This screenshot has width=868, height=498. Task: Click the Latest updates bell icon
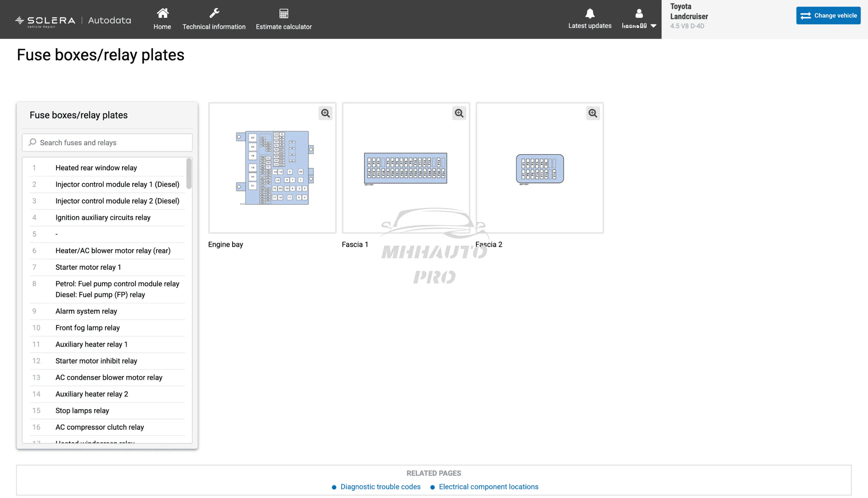click(x=590, y=13)
